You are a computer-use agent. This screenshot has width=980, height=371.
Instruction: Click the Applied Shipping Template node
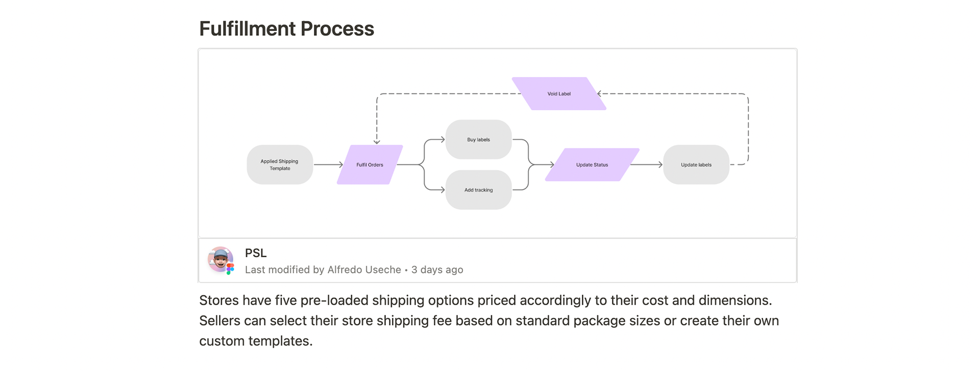click(280, 165)
